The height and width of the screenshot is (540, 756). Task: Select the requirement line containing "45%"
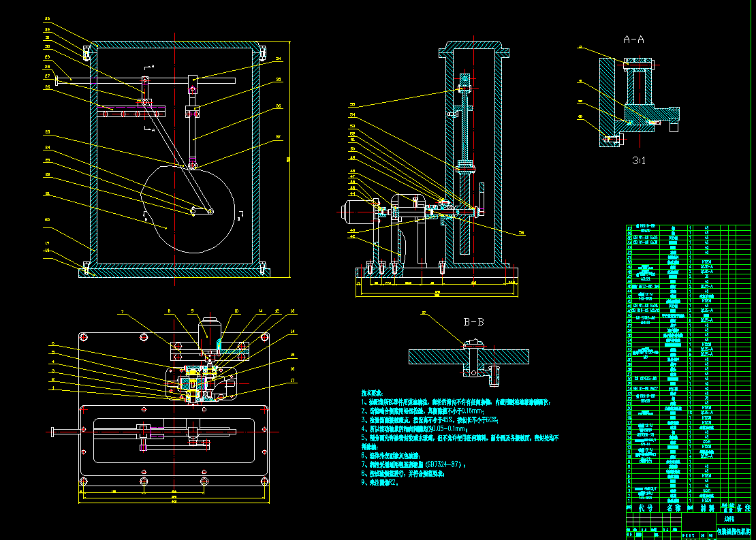430,420
